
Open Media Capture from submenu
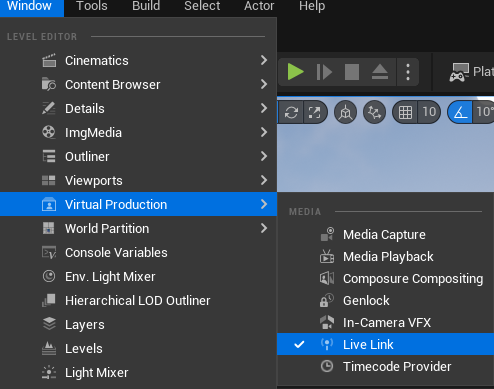click(x=386, y=234)
